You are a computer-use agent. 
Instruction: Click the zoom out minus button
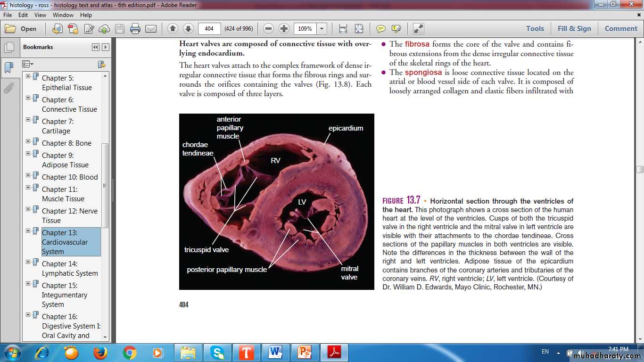click(x=269, y=29)
